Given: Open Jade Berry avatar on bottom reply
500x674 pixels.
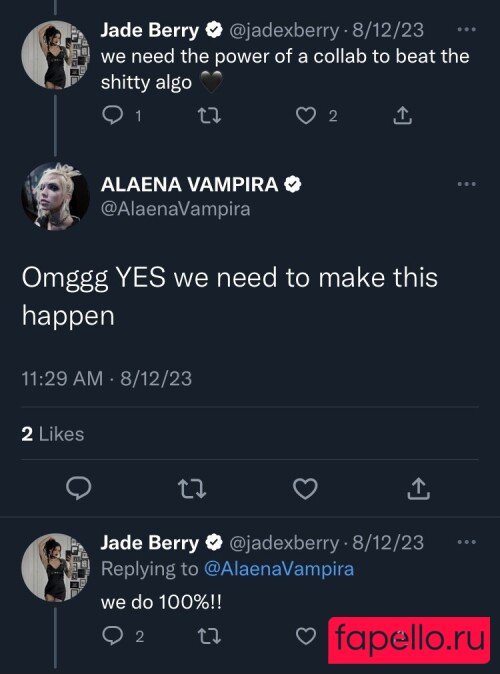Looking at the screenshot, I should pos(55,567).
